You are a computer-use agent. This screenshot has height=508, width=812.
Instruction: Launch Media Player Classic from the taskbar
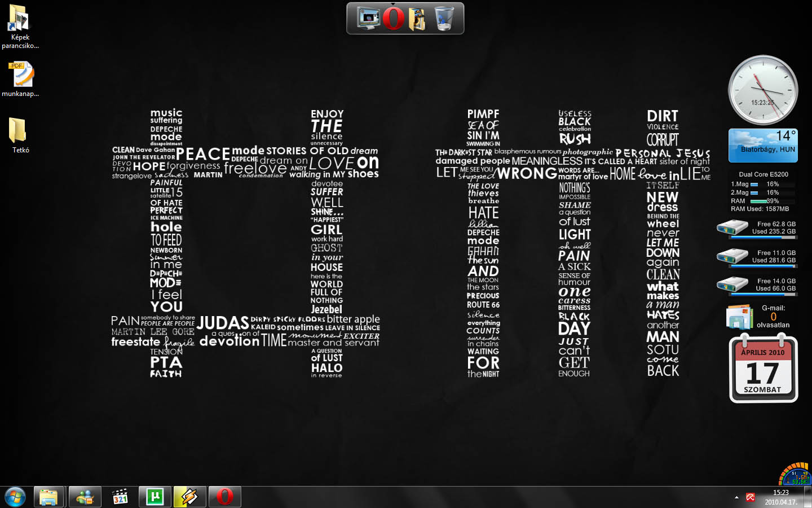pyautogui.click(x=120, y=497)
